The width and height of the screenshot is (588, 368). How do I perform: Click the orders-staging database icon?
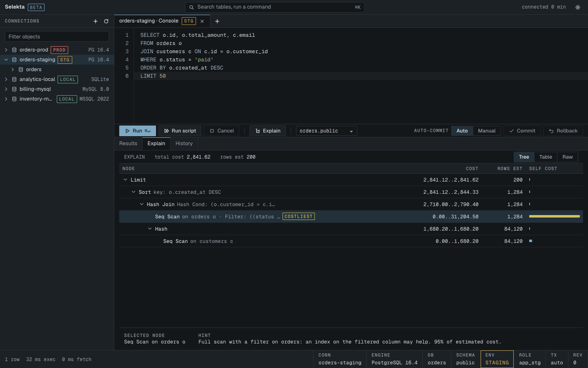click(14, 60)
